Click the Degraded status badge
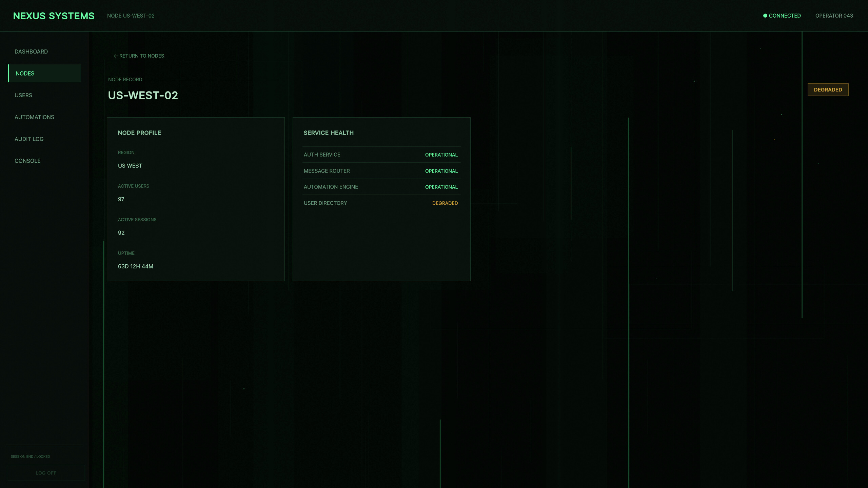868x488 pixels. [x=828, y=90]
